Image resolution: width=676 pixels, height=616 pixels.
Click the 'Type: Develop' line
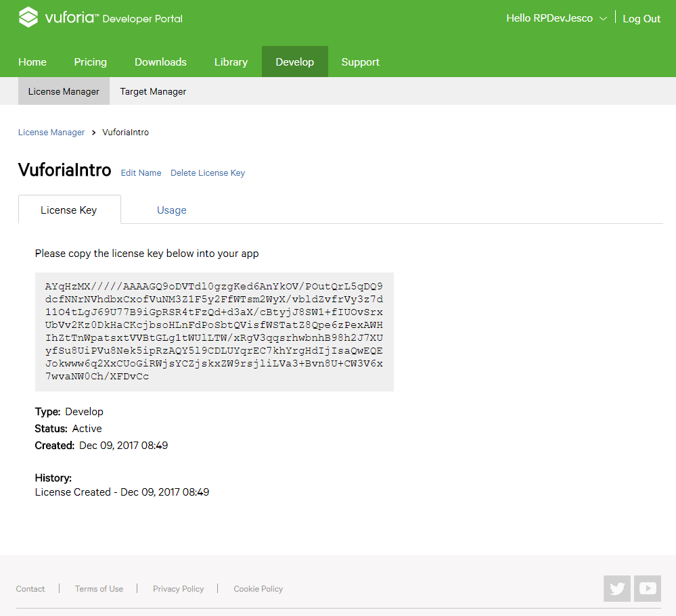point(69,412)
